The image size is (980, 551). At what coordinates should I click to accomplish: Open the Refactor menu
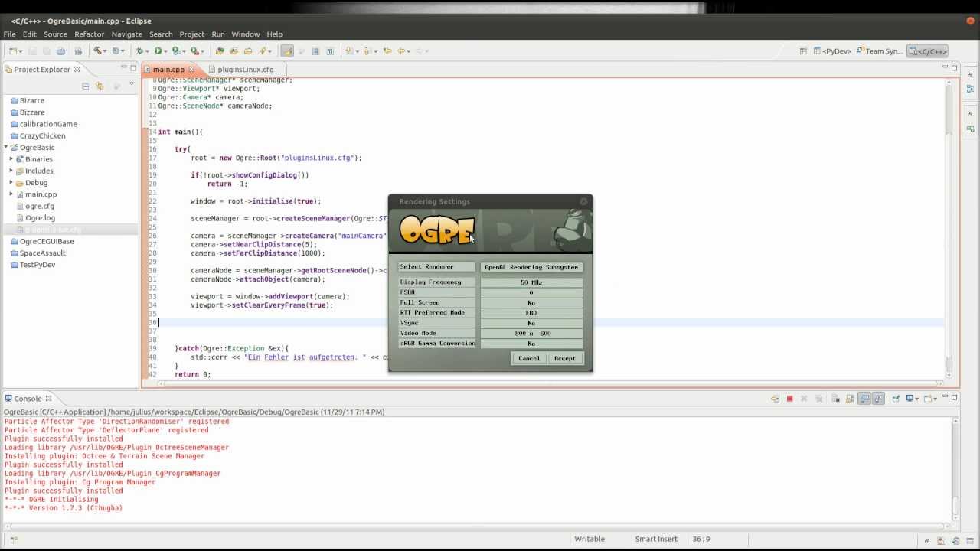[x=89, y=34]
